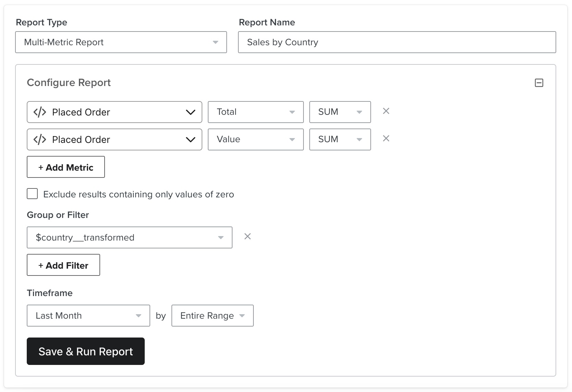Click Save & Run Report
The image size is (572, 392).
pos(85,351)
